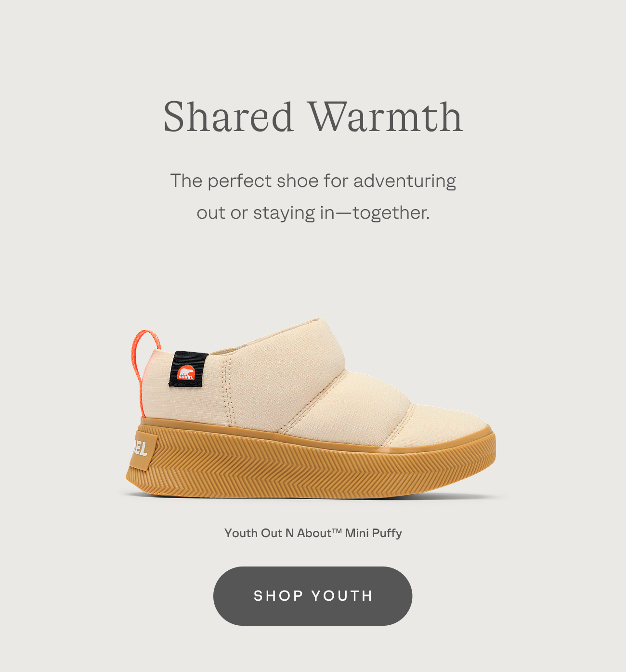
Task: Click the word 'Warmth' in the heading
Action: pyautogui.click(x=386, y=117)
